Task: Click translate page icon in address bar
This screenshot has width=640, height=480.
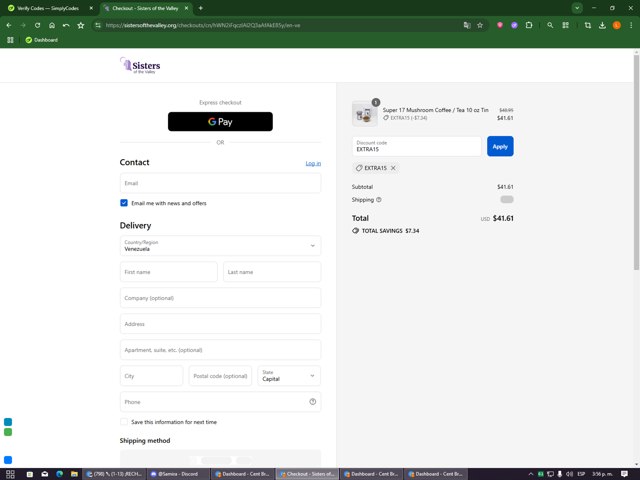Action: point(467,25)
